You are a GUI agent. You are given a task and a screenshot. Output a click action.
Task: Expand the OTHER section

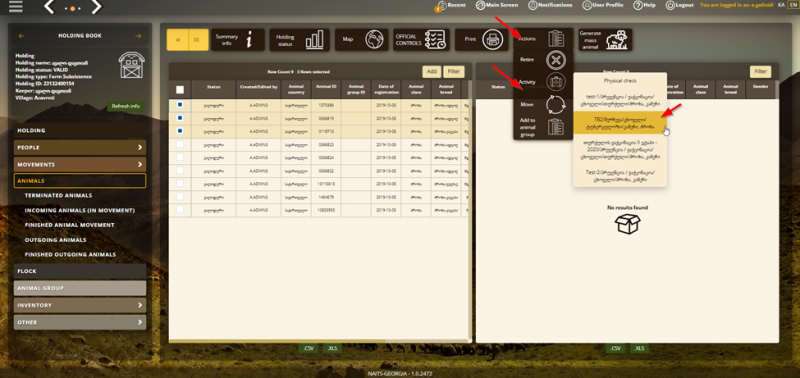(80, 322)
